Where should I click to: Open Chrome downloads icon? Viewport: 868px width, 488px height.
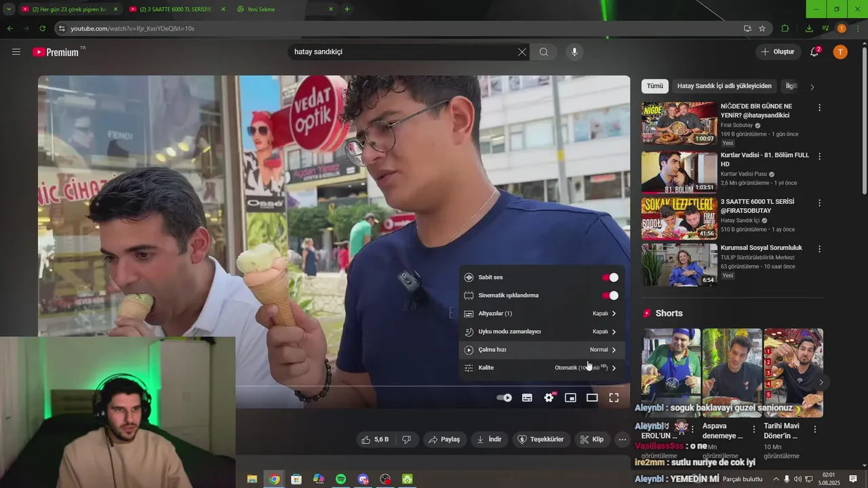pyautogui.click(x=809, y=28)
